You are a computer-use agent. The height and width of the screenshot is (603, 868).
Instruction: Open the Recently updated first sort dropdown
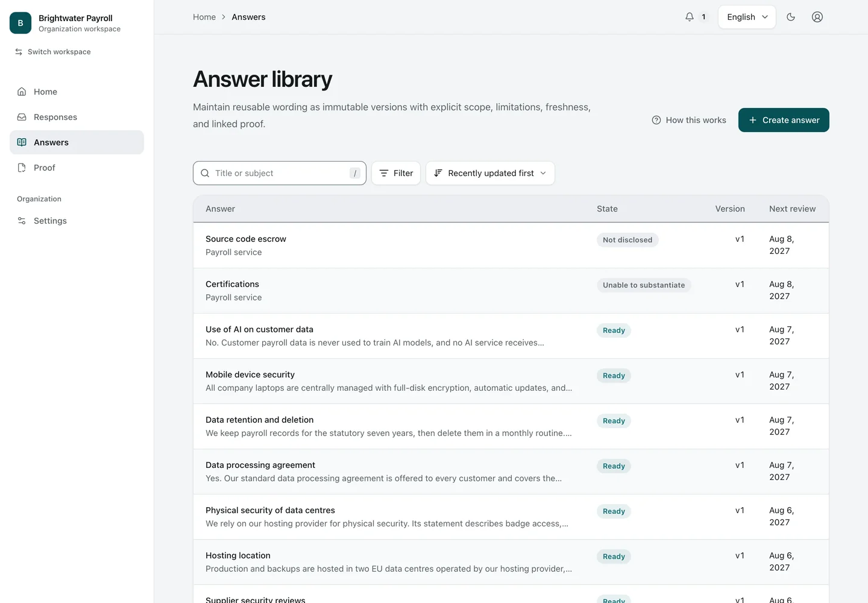(490, 173)
